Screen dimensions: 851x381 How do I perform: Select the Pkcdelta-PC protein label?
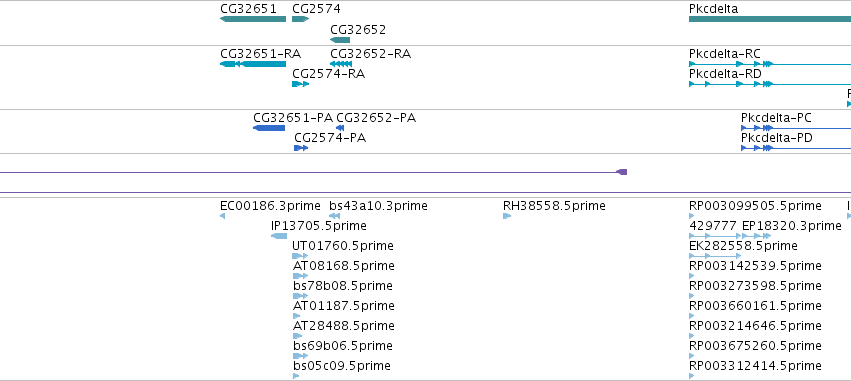[x=776, y=118]
